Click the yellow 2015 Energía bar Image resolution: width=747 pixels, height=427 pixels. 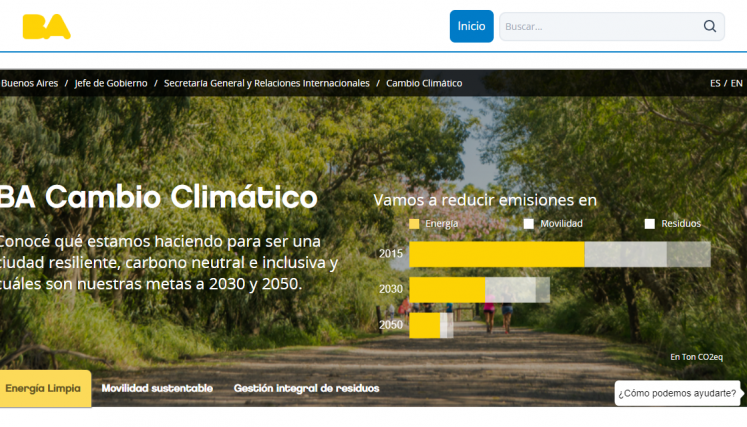[497, 254]
